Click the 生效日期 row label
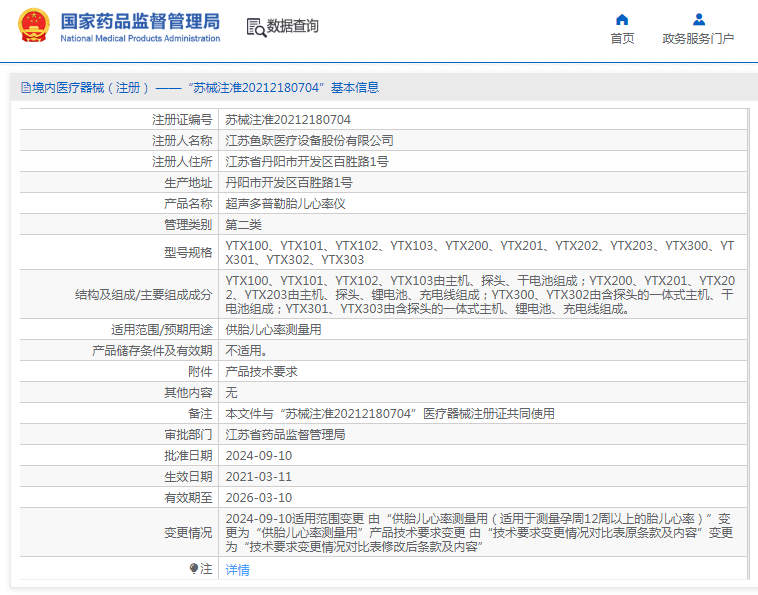Image resolution: width=758 pixels, height=595 pixels. pyautogui.click(x=188, y=477)
